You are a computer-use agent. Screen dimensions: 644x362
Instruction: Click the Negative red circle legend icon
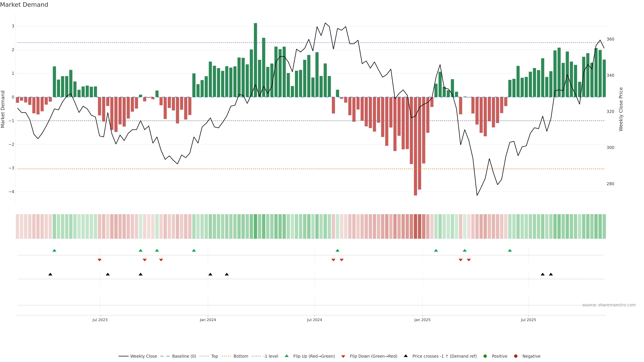(516, 356)
